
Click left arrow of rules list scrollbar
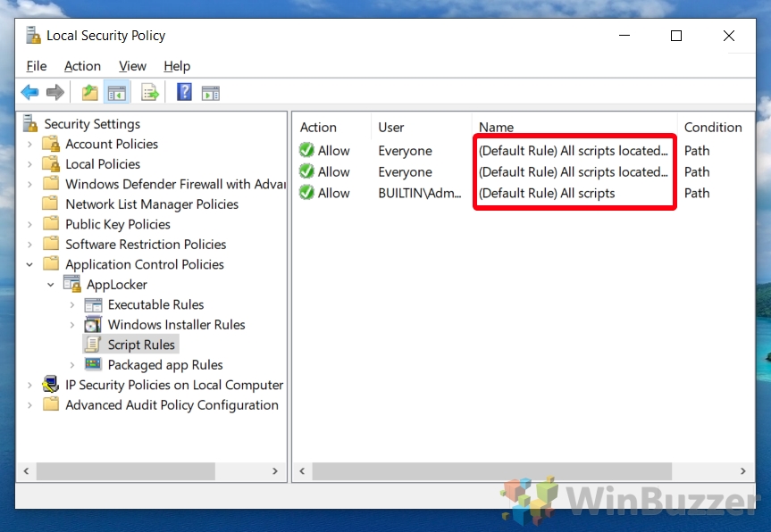[302, 471]
